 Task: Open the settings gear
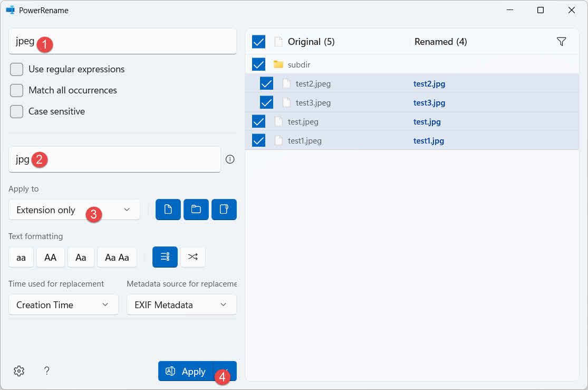pyautogui.click(x=19, y=371)
